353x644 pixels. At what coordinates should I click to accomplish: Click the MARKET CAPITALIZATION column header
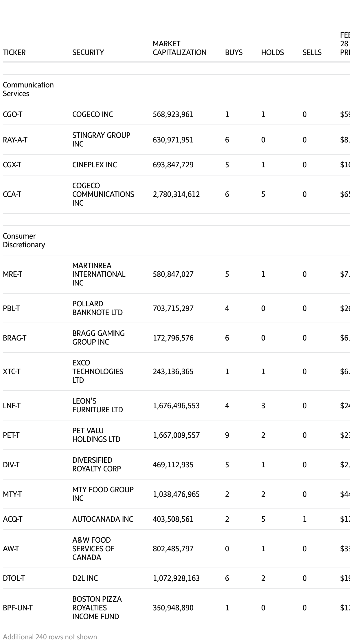point(179,48)
